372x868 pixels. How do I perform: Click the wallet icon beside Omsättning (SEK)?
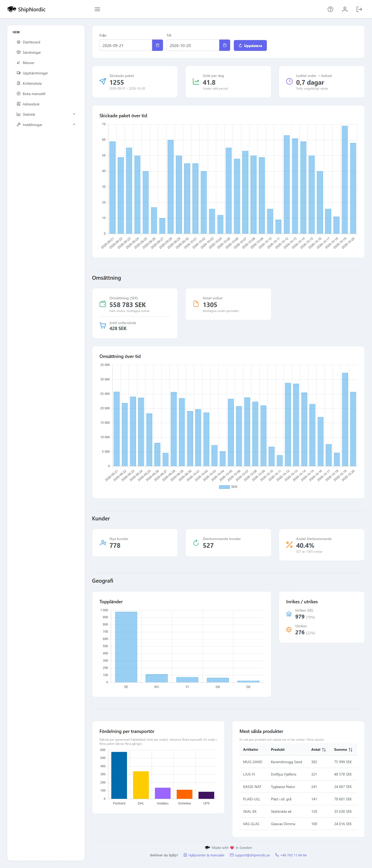(103, 304)
